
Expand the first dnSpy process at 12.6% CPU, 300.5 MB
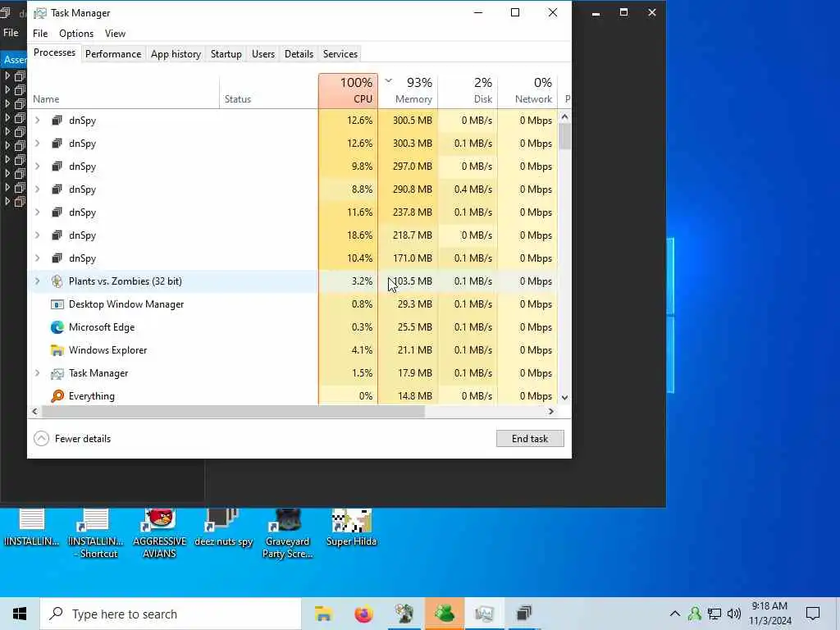coord(38,121)
